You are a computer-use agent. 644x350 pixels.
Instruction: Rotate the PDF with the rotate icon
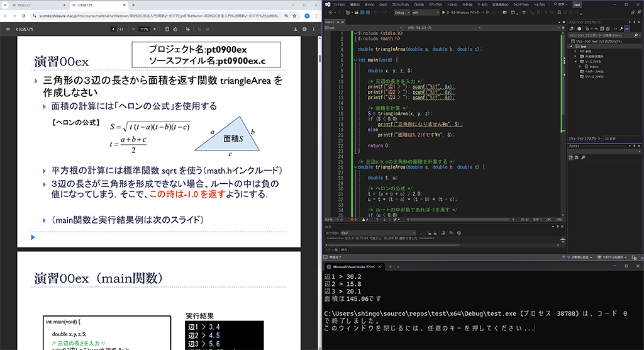175,29
